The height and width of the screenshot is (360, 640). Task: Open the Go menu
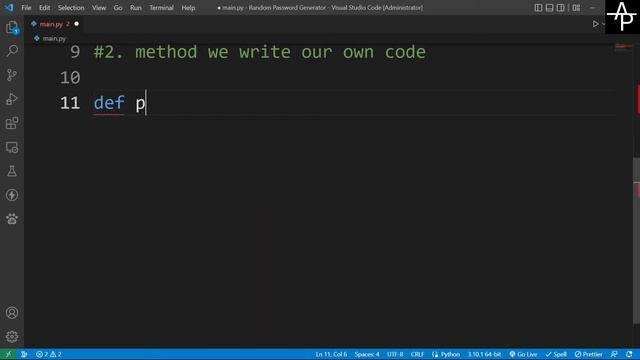pos(118,8)
